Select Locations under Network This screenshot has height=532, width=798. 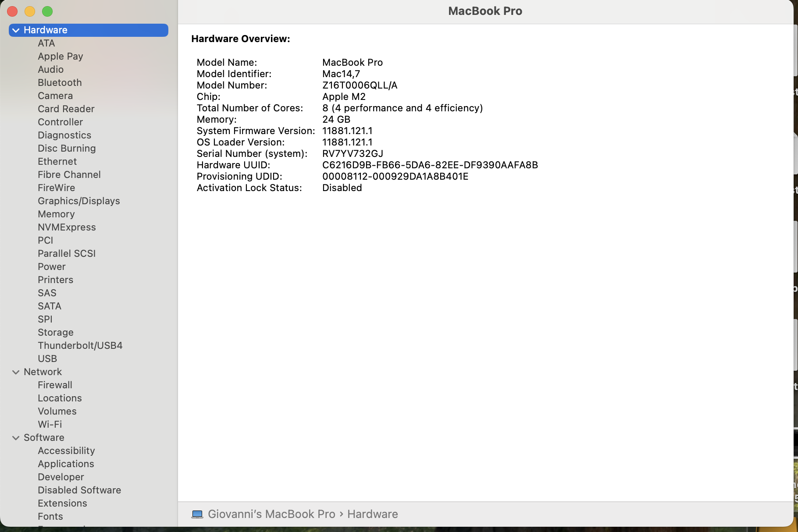coord(60,398)
